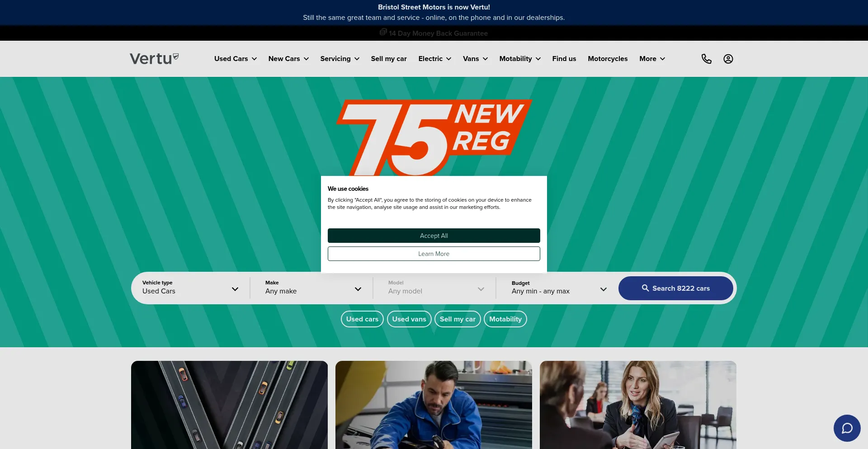Open the saleswoman with tablet thumbnail

tap(638, 405)
